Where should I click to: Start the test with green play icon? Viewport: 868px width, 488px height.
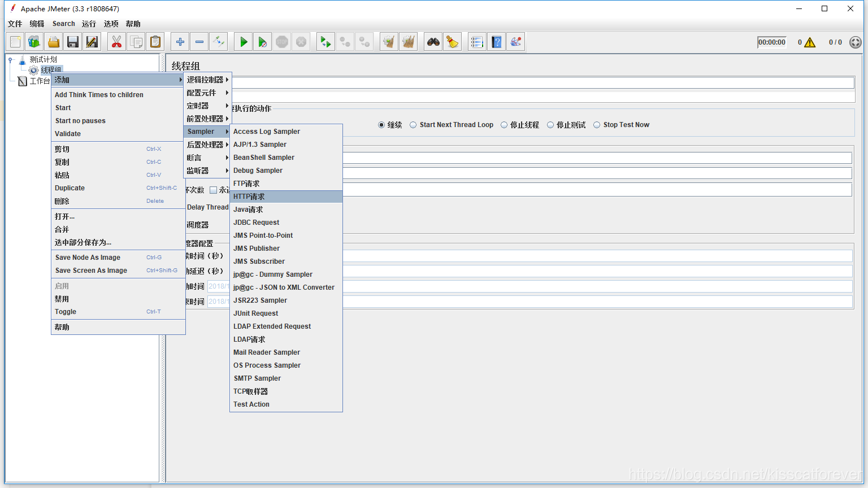coord(244,42)
